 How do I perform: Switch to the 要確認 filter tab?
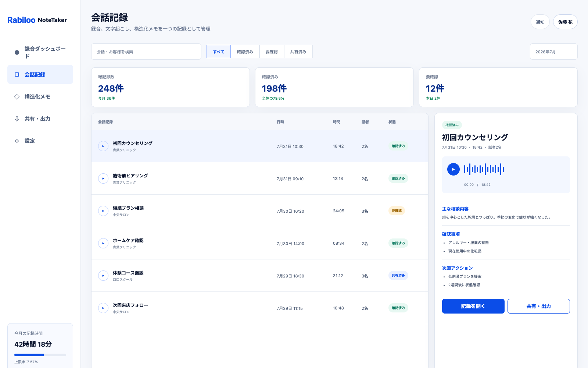tap(272, 52)
